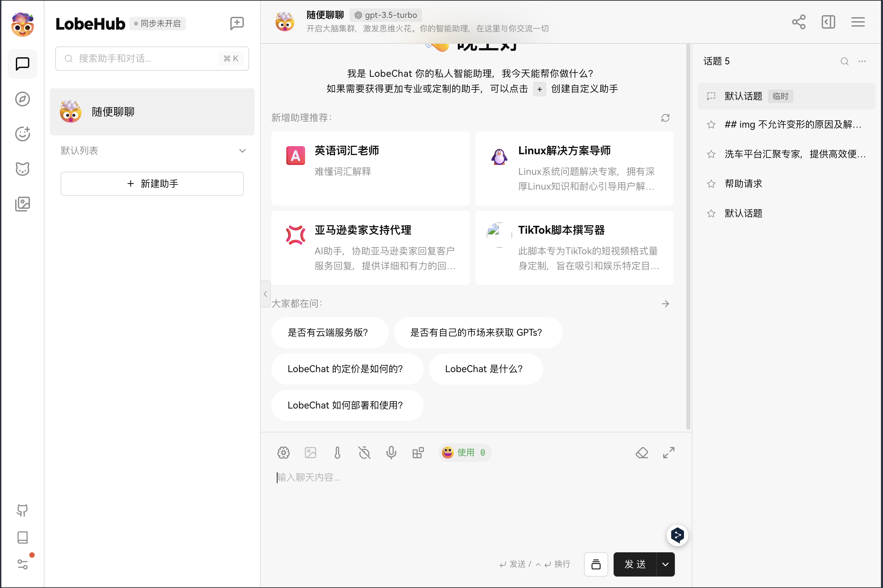Screen dimensions: 883x588
Task: Toggle the topic panel sidebar icon
Action: [x=828, y=22]
